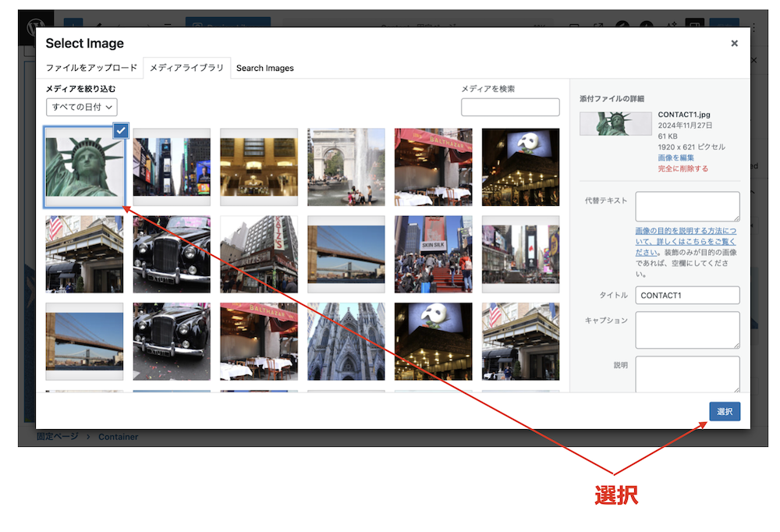Select the Phantom of the Opera mask thumbnail in top row
The image size is (780, 532).
pos(520,167)
